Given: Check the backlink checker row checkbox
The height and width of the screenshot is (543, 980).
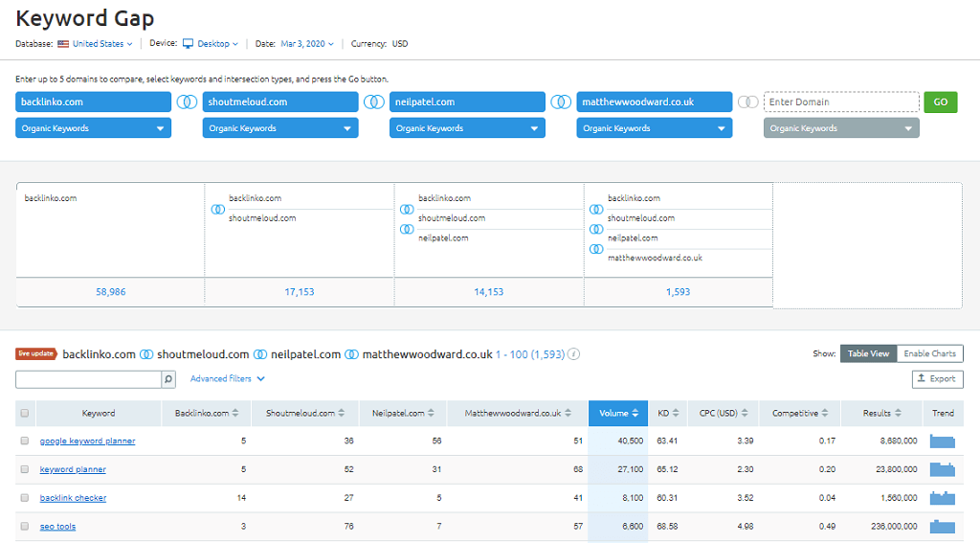Looking at the screenshot, I should (24, 498).
